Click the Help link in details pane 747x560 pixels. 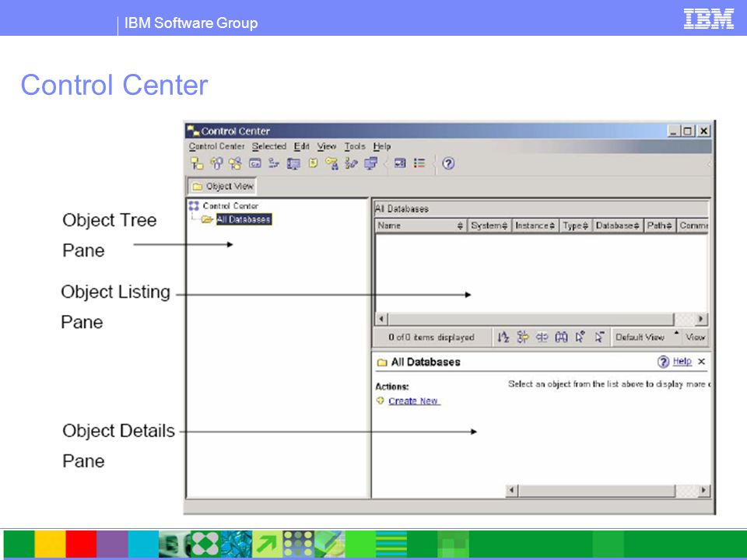point(682,362)
